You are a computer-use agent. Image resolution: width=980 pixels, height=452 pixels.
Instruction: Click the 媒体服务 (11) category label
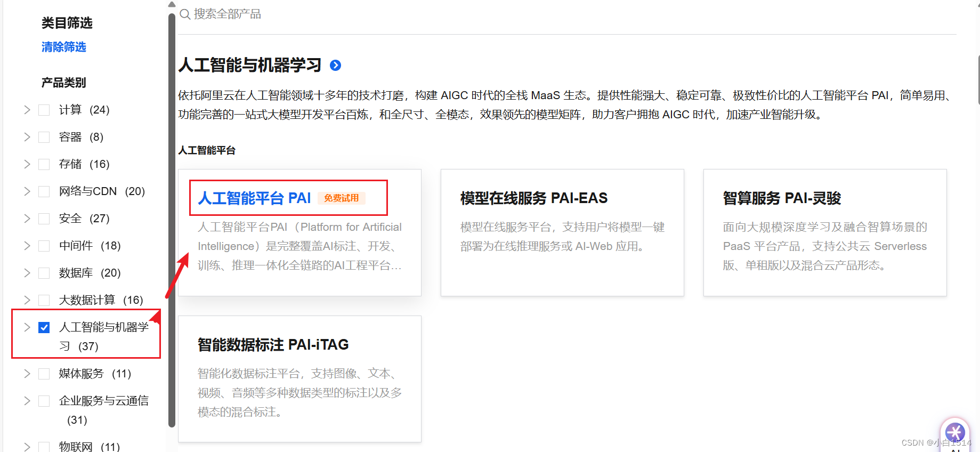click(95, 374)
